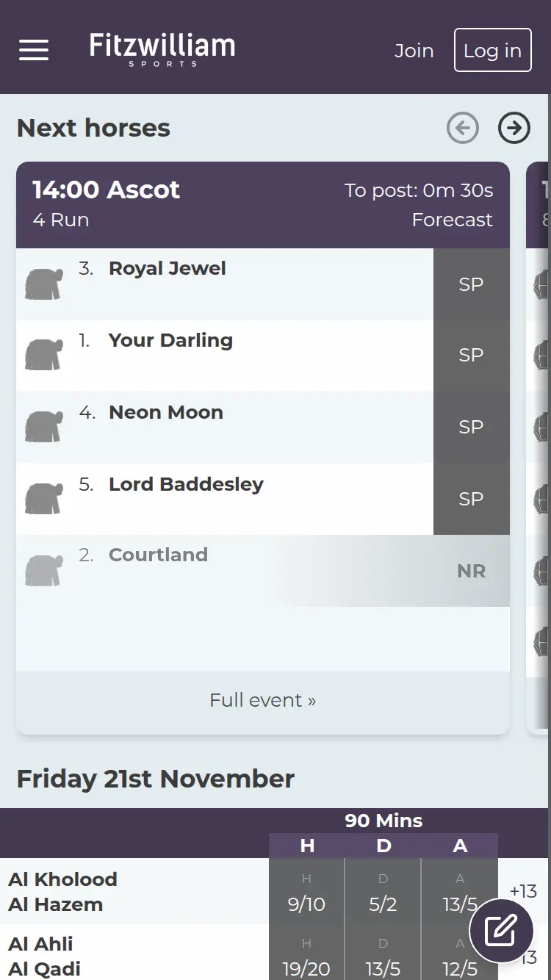Expand +13 markets for Al Kholood match
Screen dimensions: 551x980
[523, 891]
